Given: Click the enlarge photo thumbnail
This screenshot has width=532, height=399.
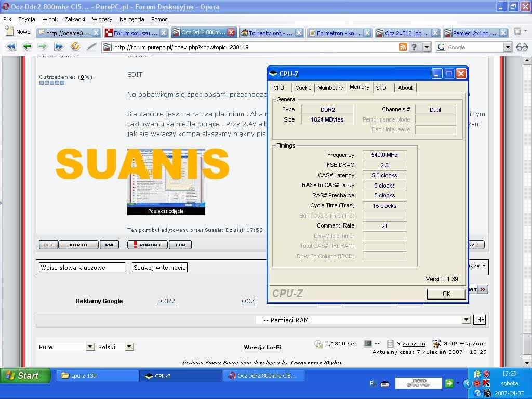Looking at the screenshot, I should pyautogui.click(x=166, y=181).
